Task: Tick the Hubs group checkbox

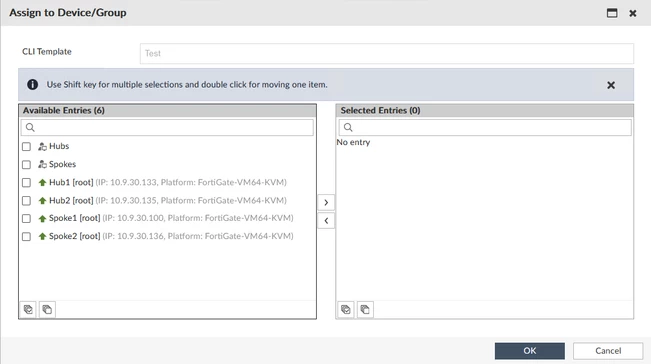Action: (26, 147)
